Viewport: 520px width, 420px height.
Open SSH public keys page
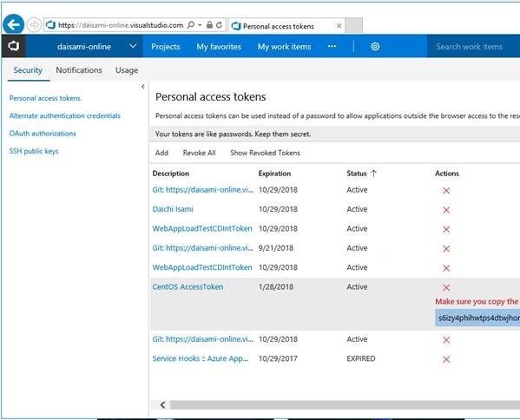(34, 151)
